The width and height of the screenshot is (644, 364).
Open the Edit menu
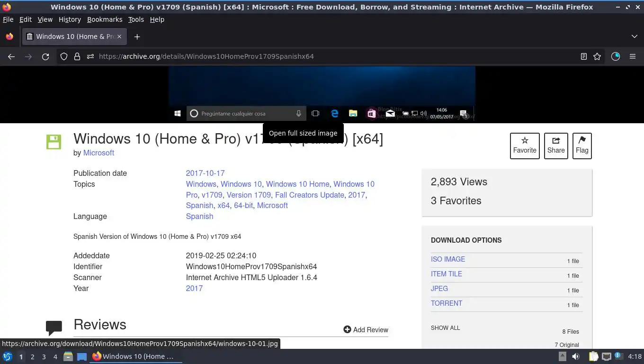click(26, 19)
